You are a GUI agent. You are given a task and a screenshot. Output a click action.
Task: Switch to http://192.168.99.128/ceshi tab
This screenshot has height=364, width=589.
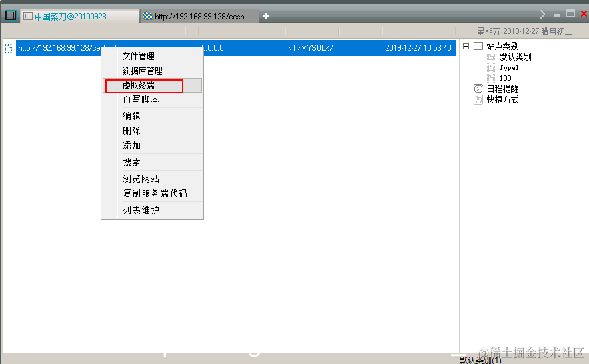point(200,16)
